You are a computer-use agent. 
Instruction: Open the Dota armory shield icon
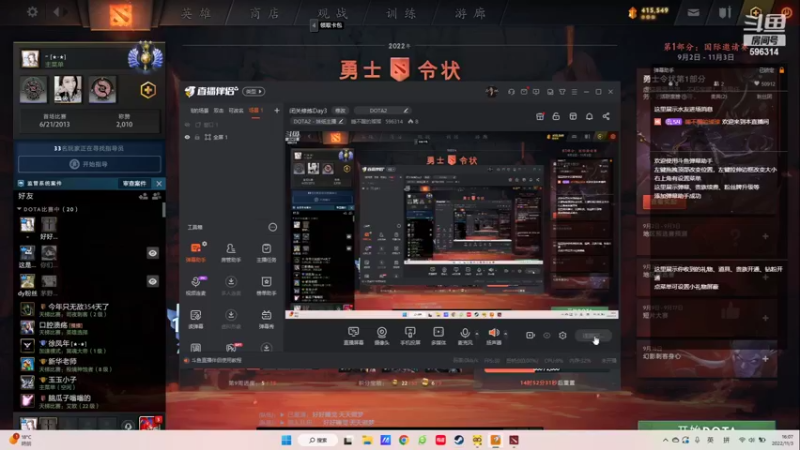(724, 12)
